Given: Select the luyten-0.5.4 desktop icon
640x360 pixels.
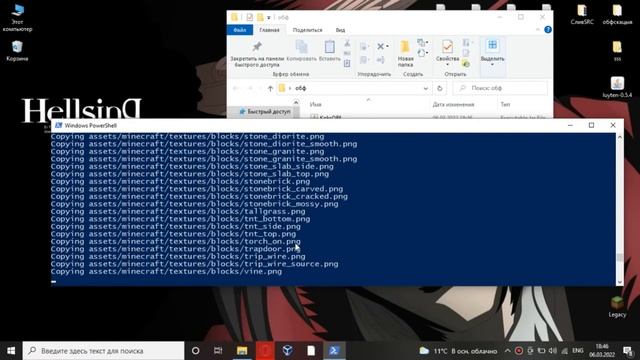Looking at the screenshot, I should [617, 87].
